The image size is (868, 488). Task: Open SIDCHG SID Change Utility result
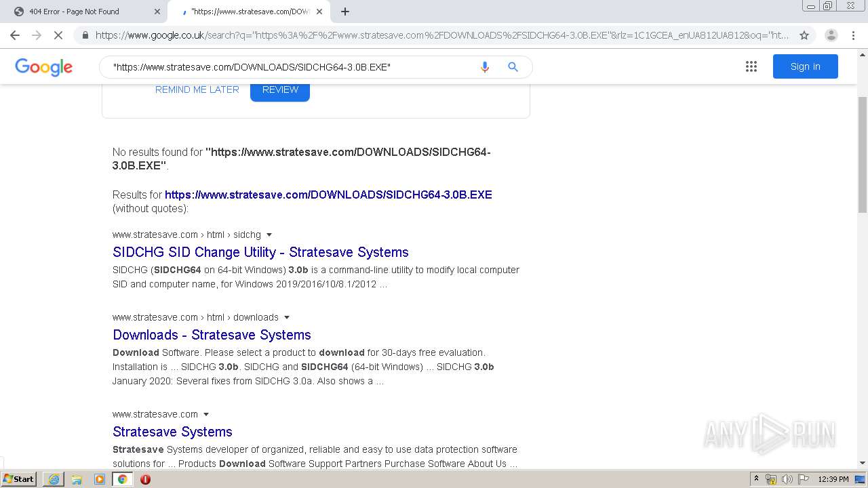[260, 252]
